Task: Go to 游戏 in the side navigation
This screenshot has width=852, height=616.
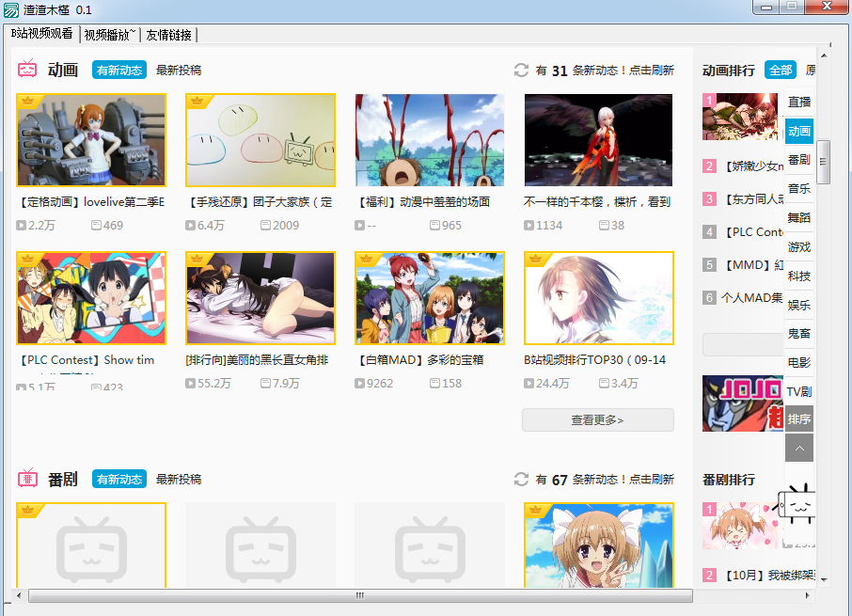Action: click(799, 246)
